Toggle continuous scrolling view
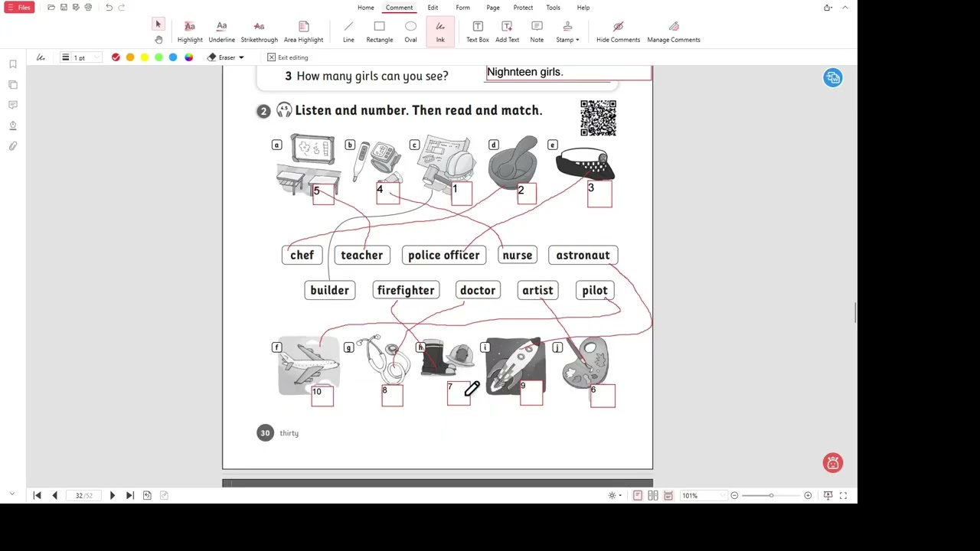The width and height of the screenshot is (980, 551). tap(668, 495)
